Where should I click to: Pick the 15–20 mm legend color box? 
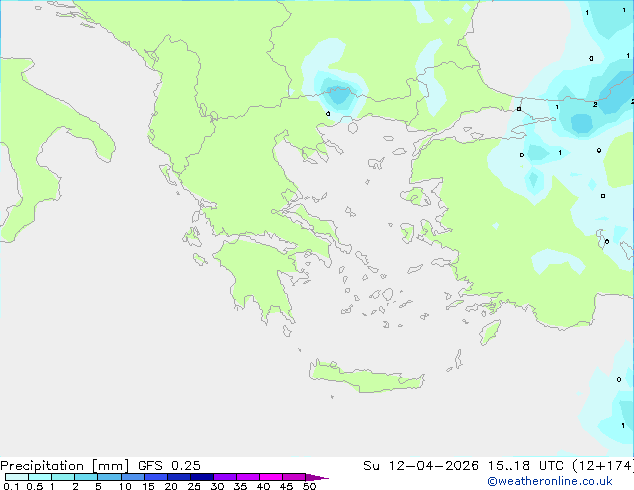(x=155, y=477)
